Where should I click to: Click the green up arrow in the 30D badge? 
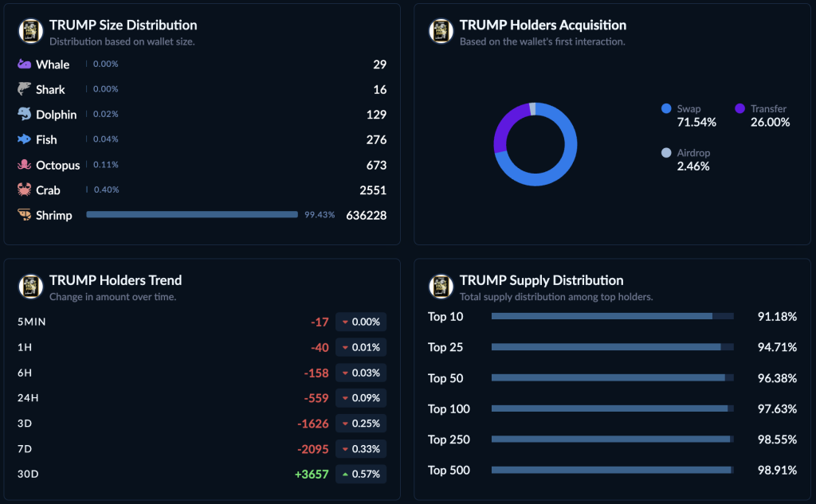coord(345,475)
